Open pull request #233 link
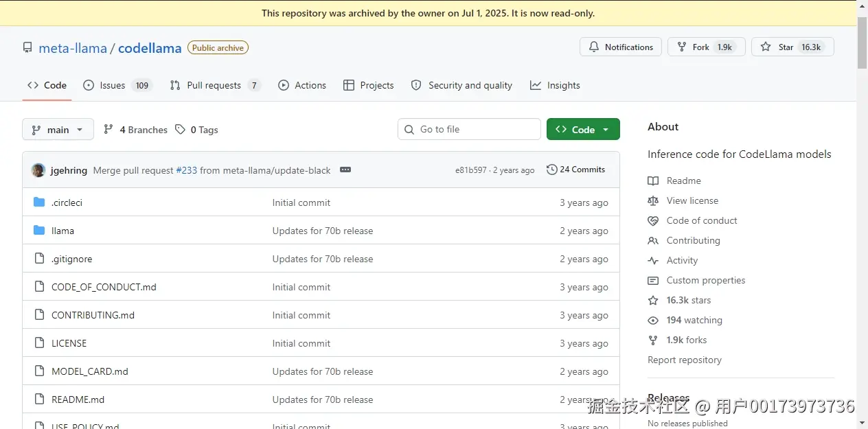 [186, 170]
